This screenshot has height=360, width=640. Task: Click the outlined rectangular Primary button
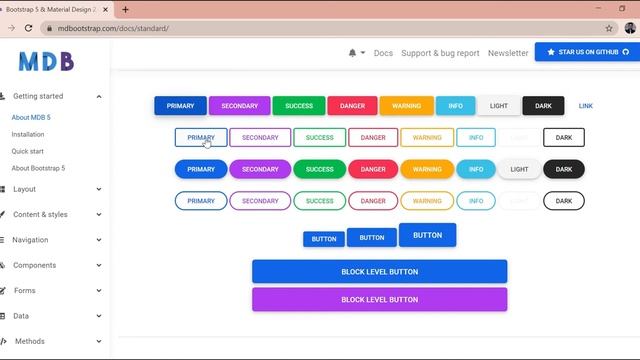pyautogui.click(x=201, y=138)
